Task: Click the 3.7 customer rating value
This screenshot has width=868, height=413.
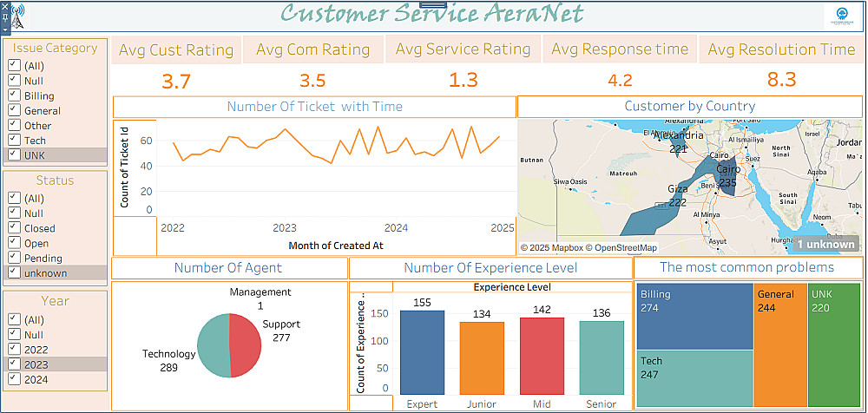Action: point(176,82)
